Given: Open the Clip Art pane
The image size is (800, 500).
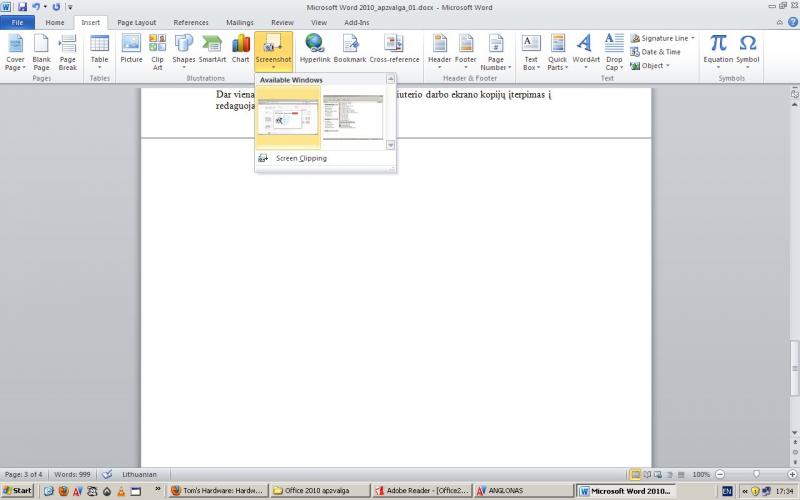Looking at the screenshot, I should pos(157,53).
